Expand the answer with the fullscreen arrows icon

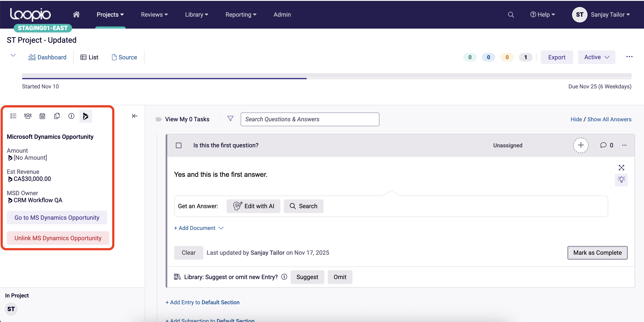tap(622, 168)
